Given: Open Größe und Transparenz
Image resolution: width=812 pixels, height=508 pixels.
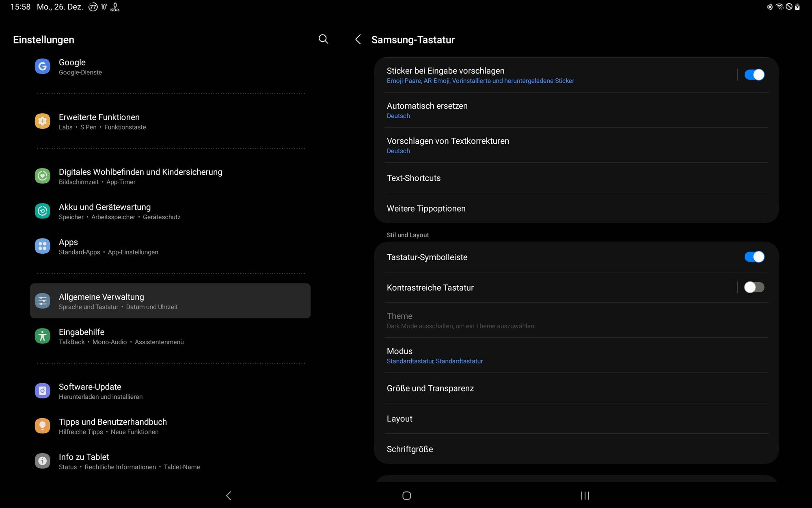Looking at the screenshot, I should coord(577,388).
